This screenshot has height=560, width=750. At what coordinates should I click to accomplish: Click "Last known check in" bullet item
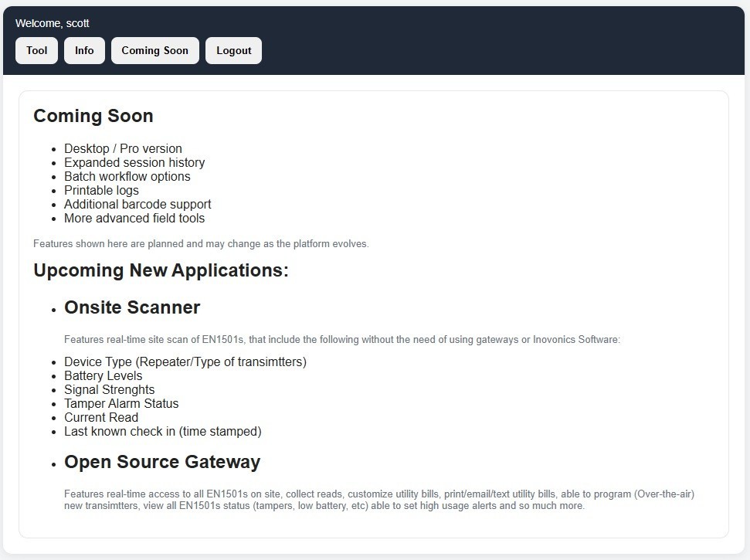pyautogui.click(x=162, y=431)
